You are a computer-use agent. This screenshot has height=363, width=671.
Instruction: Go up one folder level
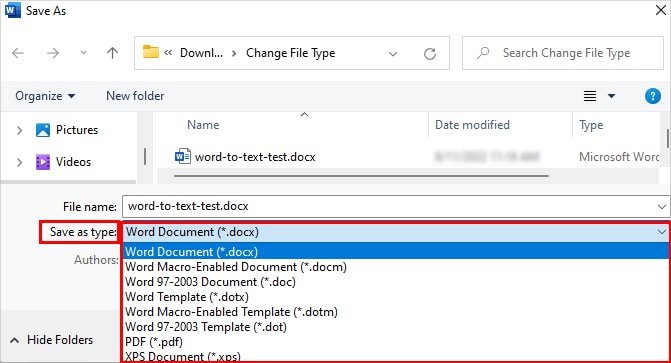(113, 53)
